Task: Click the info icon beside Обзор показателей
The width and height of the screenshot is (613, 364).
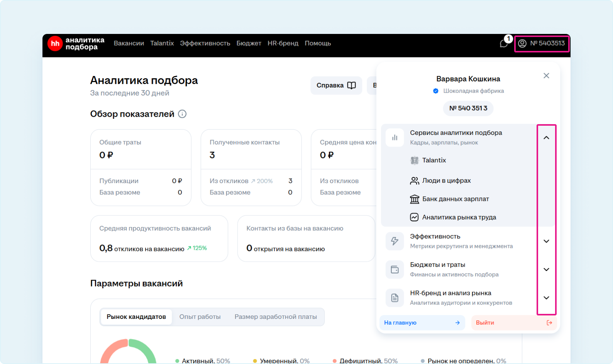Action: coord(182,114)
